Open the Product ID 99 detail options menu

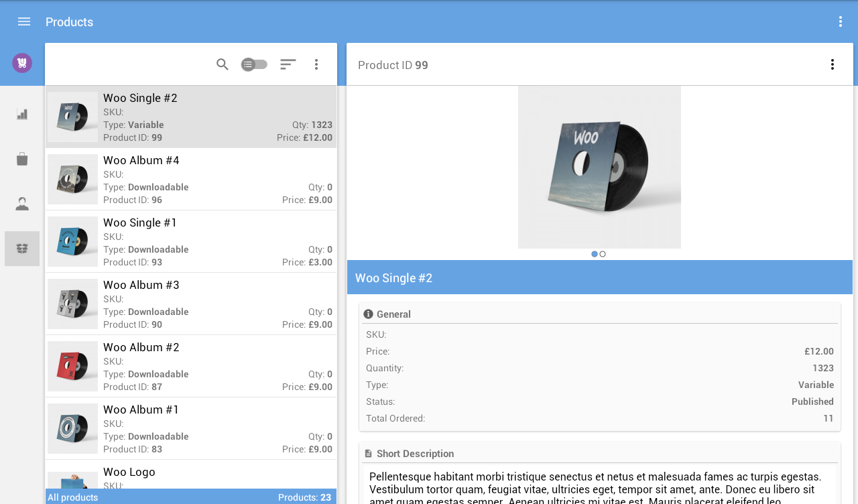click(x=833, y=64)
